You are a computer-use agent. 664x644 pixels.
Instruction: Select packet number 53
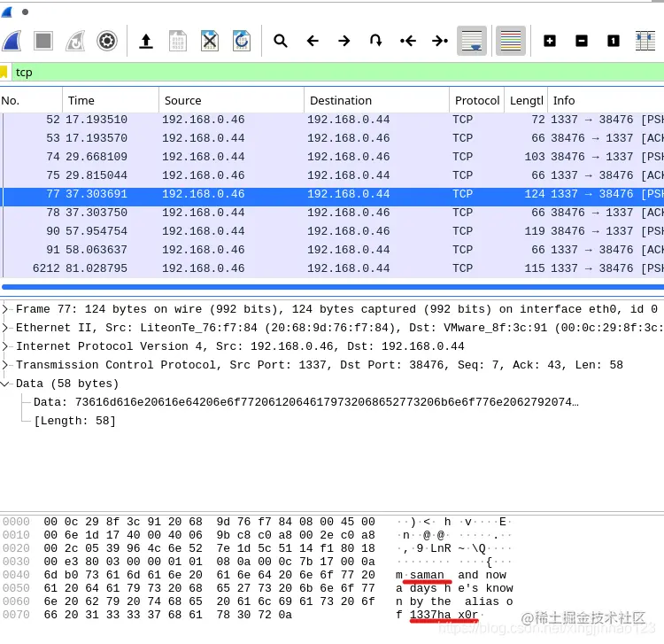point(332,138)
